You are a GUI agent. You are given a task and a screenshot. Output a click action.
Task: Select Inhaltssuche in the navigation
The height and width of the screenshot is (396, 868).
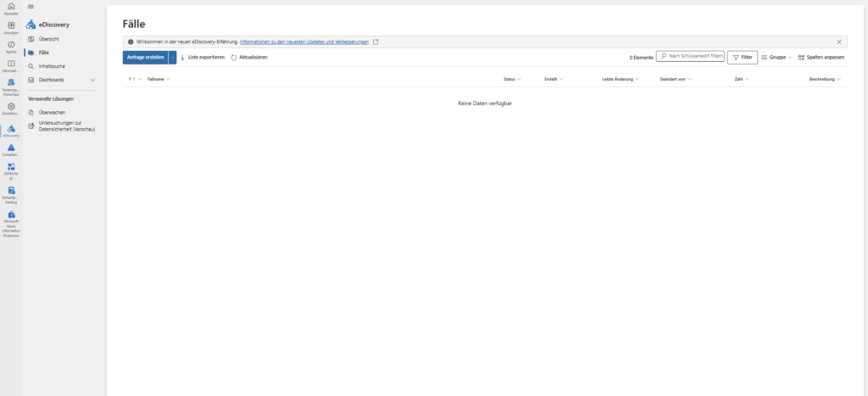pos(52,66)
